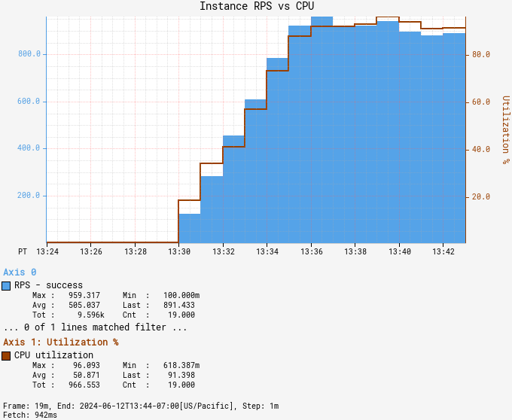Click the 'Fetch: 942ms' footer text
Image resolution: width=512 pixels, height=420 pixels.
(x=30, y=415)
